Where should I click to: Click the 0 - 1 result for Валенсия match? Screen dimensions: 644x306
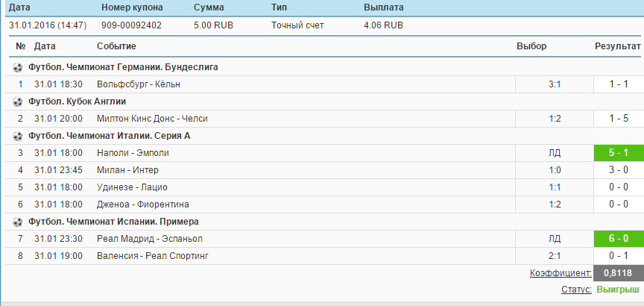[x=619, y=256]
